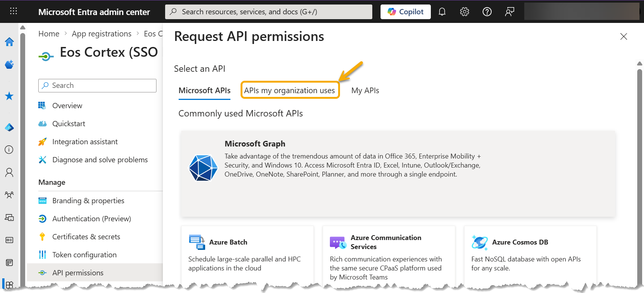644x293 pixels.
Task: Click the Token configuration bars icon
Action: click(42, 255)
